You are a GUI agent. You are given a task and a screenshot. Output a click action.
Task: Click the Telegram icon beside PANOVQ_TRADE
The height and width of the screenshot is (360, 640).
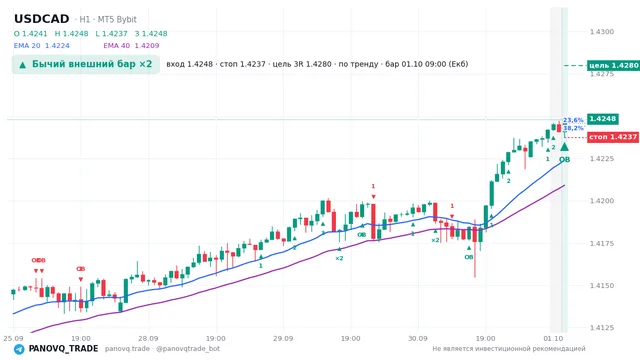(x=19, y=349)
